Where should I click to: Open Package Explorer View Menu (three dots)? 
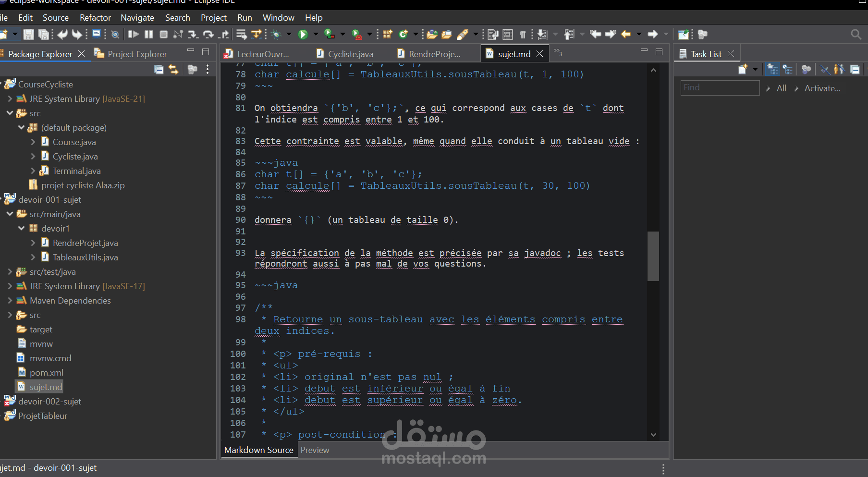click(208, 70)
